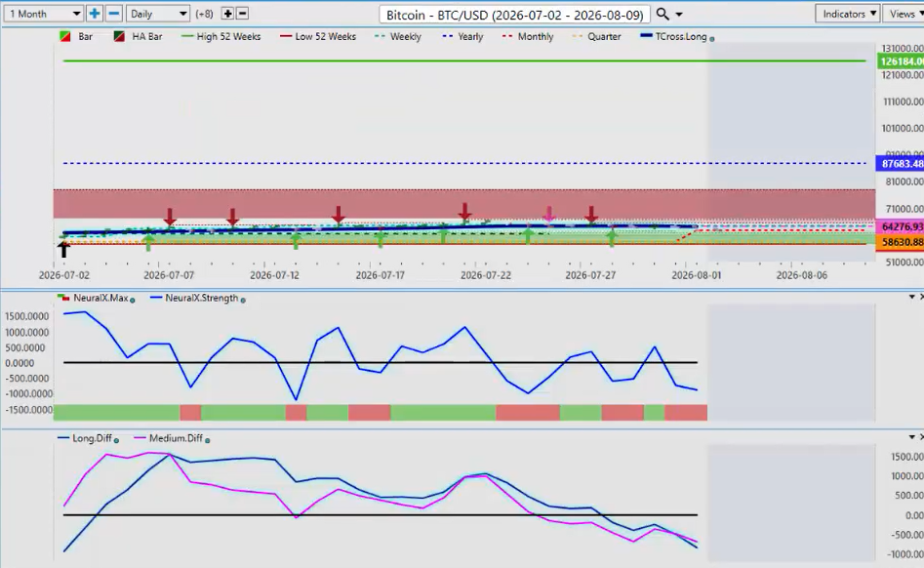Screen dimensions: 924x568
Task: Open the Views menu
Action: (904, 14)
